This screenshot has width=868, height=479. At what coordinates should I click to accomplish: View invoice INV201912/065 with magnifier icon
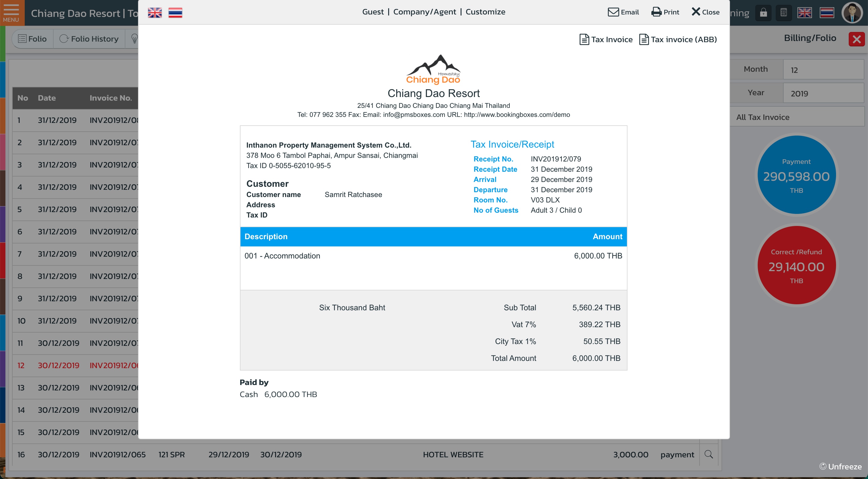pos(709,454)
